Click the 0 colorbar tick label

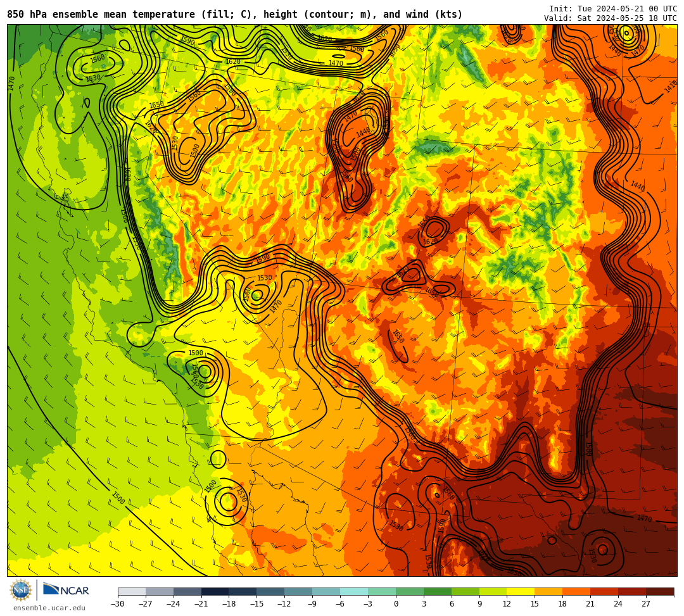click(x=396, y=604)
